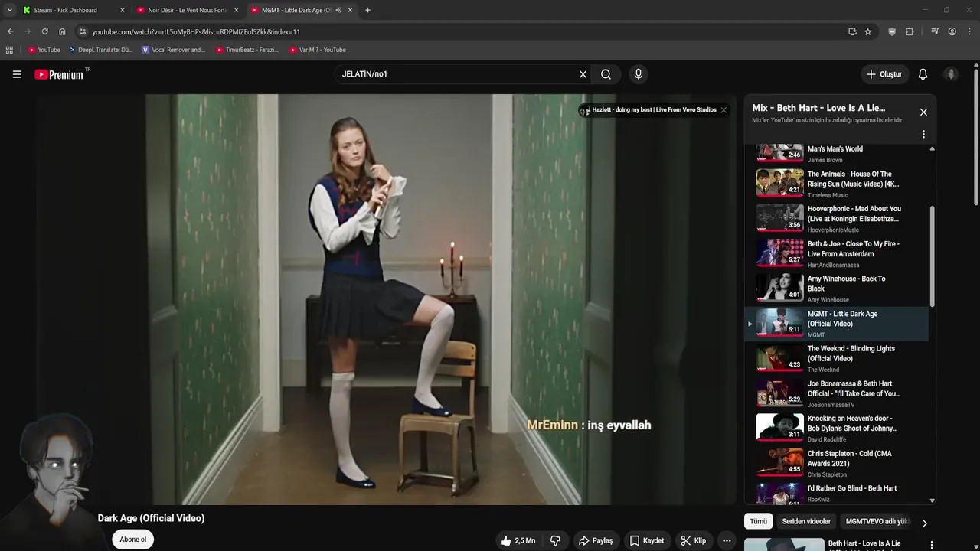Click the address bar URL
This screenshot has height=551, width=980.
click(196, 31)
